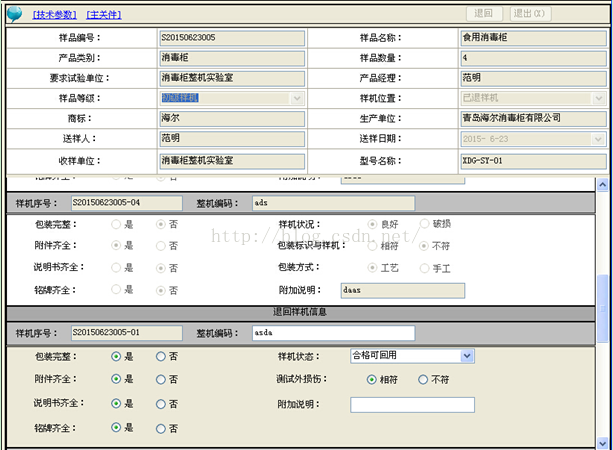Select 否 for 铭牌齐全 in return section

point(161,428)
